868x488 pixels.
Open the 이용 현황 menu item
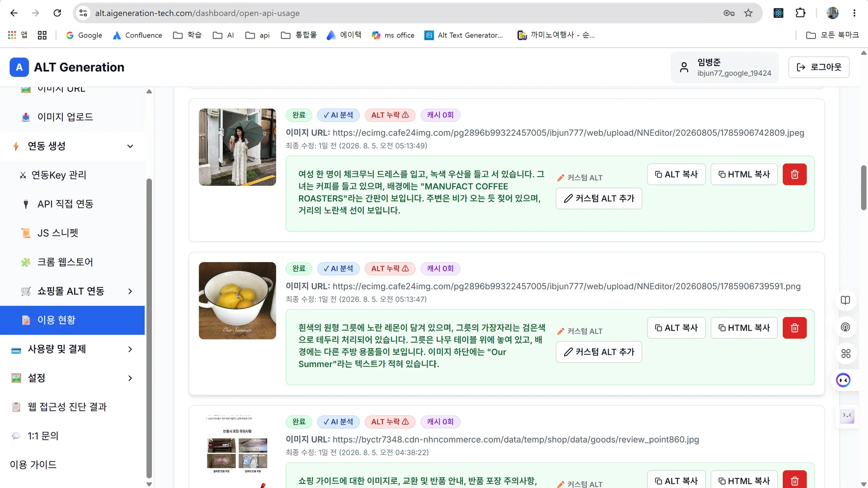click(x=72, y=320)
